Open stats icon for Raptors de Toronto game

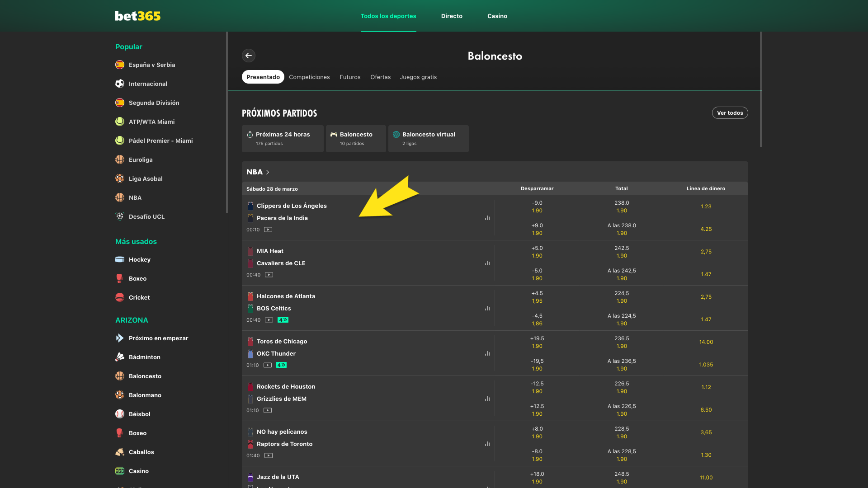(487, 444)
